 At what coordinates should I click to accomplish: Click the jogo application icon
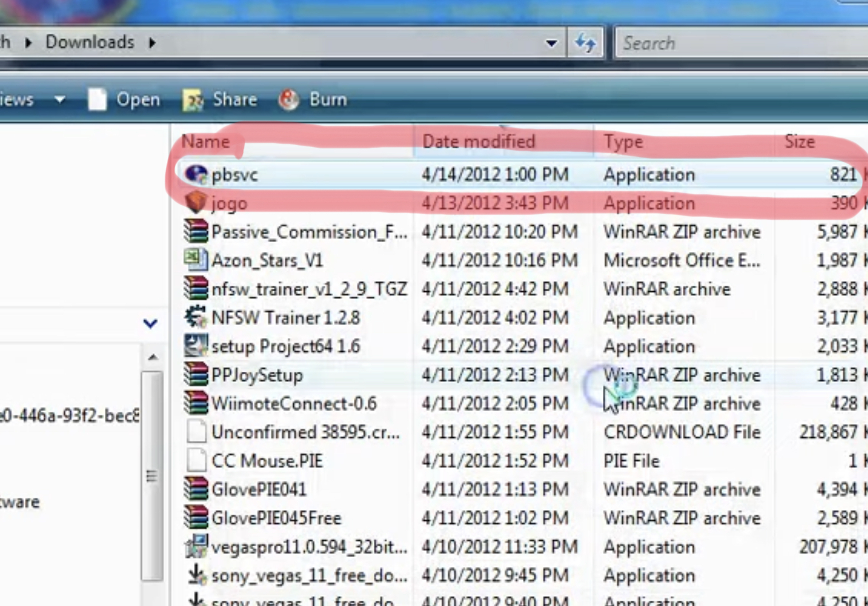click(196, 203)
